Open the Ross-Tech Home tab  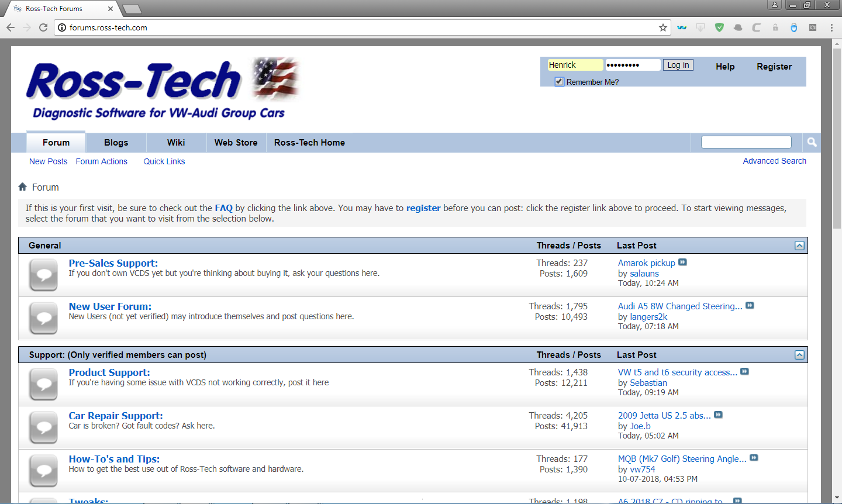[309, 143]
